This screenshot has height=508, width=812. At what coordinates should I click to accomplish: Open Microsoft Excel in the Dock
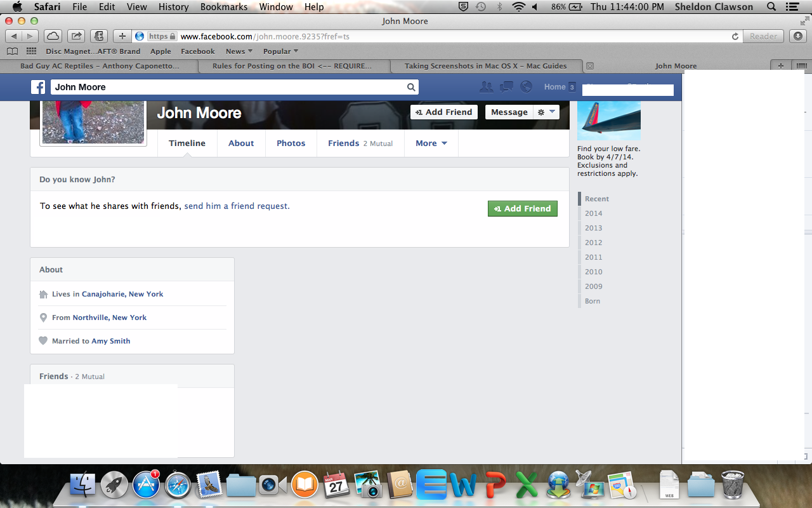[527, 486]
